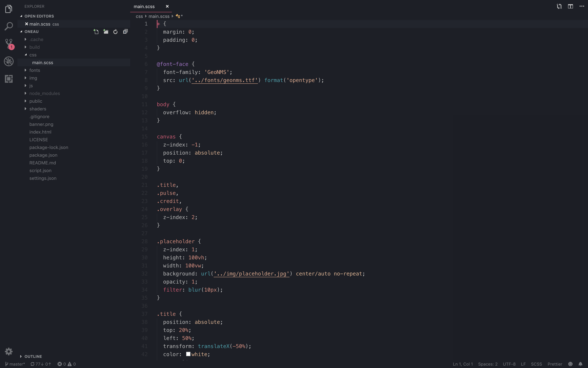588x368 pixels.
Task: Select the * selector breadcrumb symbol
Action: click(x=179, y=16)
